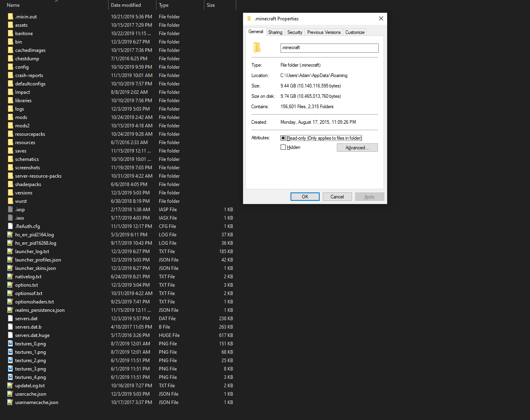Open the Previous Versions tab
The width and height of the screenshot is (530, 420).
pyautogui.click(x=324, y=32)
